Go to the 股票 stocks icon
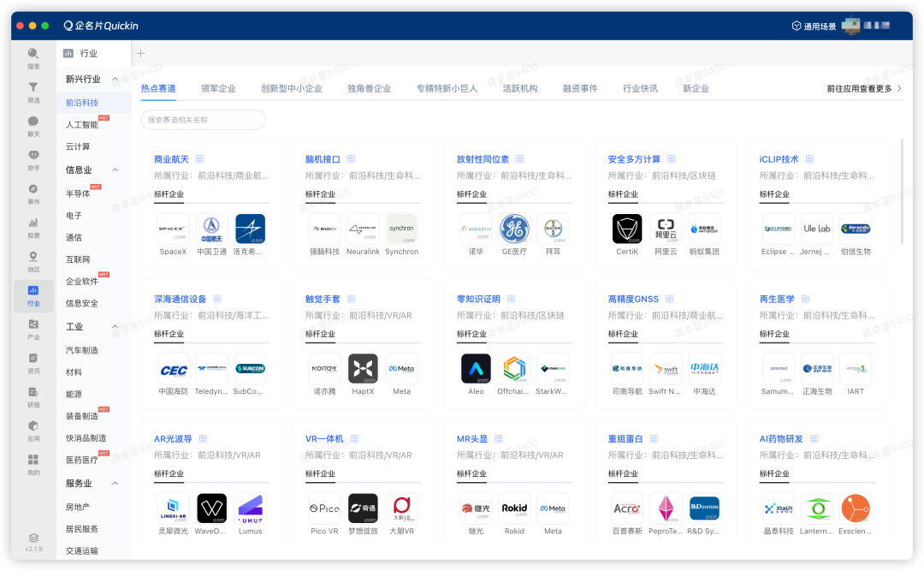This screenshot has width=924, height=571. pos(33,227)
